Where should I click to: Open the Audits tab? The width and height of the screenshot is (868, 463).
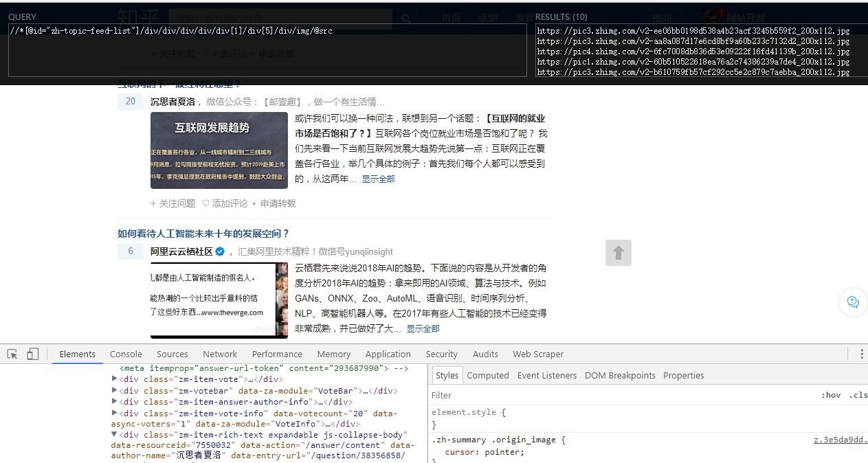pyautogui.click(x=485, y=354)
